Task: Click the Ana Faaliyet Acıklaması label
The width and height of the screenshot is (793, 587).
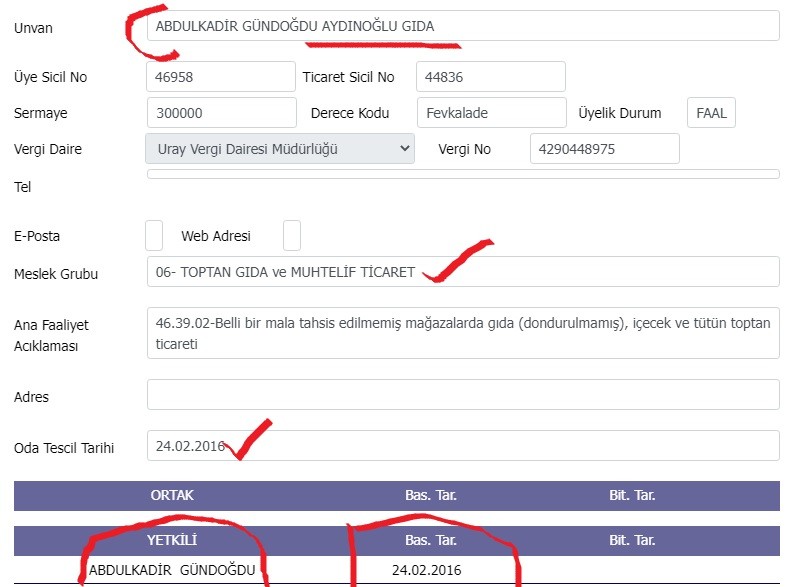Action: [51, 335]
